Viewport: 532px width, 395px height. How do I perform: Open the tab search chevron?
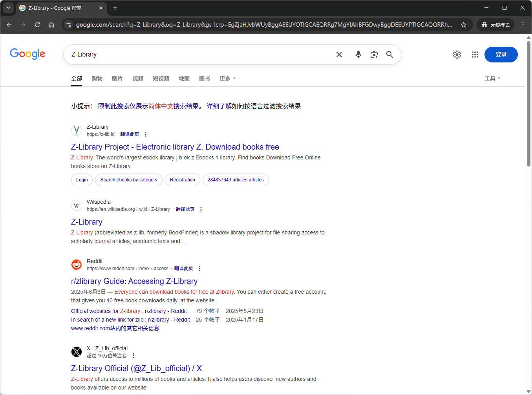point(8,8)
